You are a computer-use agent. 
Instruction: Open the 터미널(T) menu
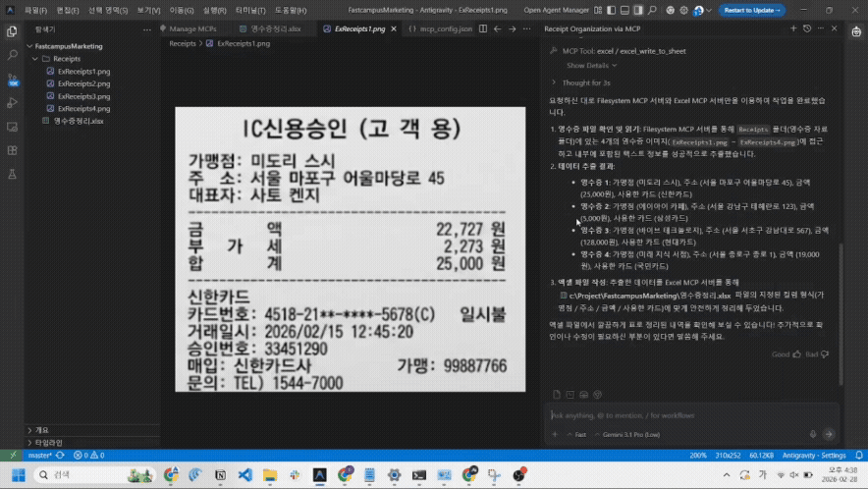(x=250, y=10)
